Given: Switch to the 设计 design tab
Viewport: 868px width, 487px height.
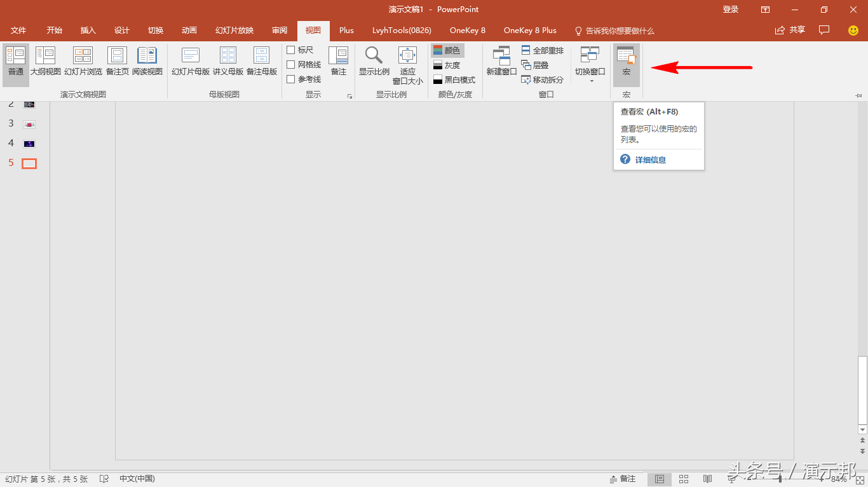Looking at the screenshot, I should point(122,31).
